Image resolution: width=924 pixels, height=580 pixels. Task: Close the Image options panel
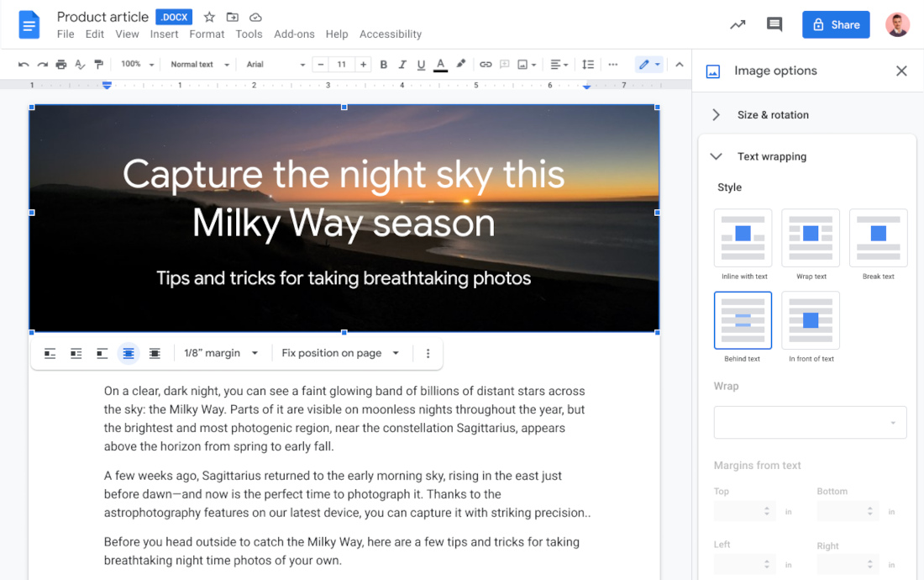pyautogui.click(x=901, y=71)
